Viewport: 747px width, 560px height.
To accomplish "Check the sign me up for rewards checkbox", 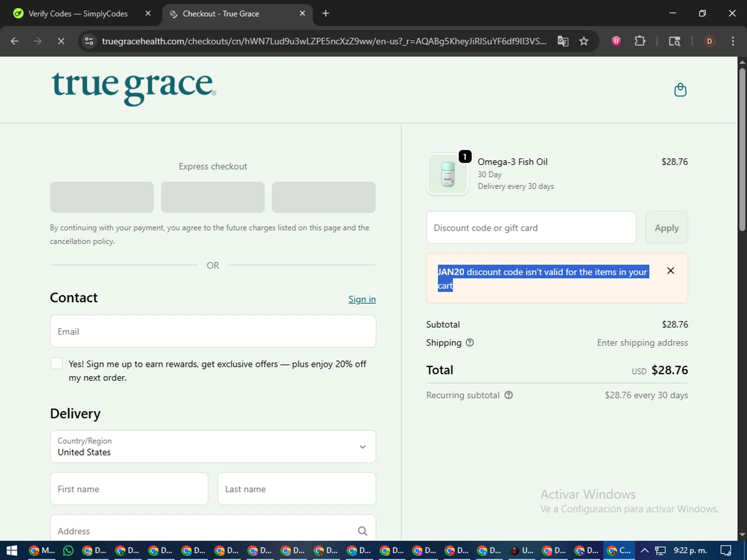I will (57, 363).
